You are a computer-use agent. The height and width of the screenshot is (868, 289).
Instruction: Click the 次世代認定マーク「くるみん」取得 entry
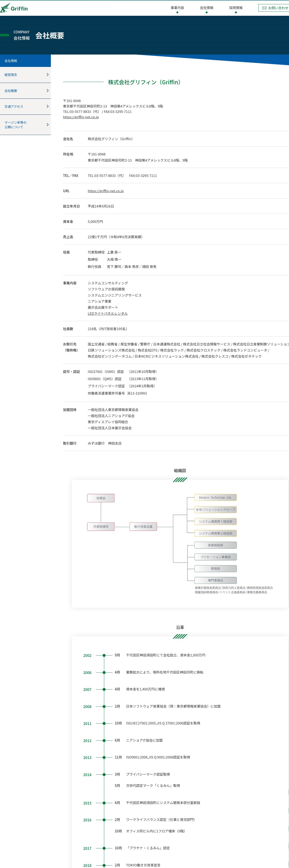coord(153,786)
